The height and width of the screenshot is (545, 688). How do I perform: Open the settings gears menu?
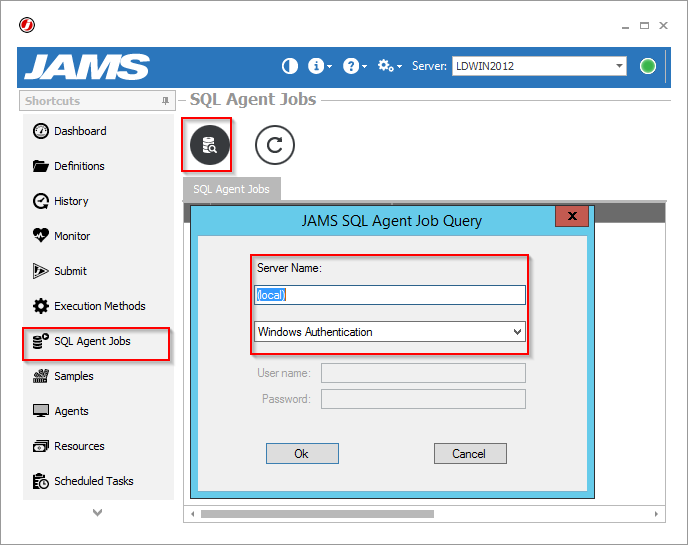(390, 66)
